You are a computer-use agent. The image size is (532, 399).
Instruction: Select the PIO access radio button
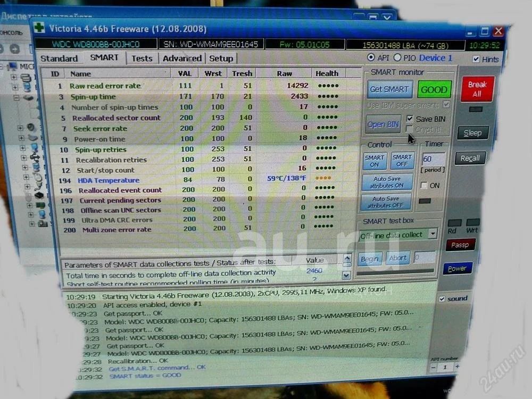tap(397, 57)
